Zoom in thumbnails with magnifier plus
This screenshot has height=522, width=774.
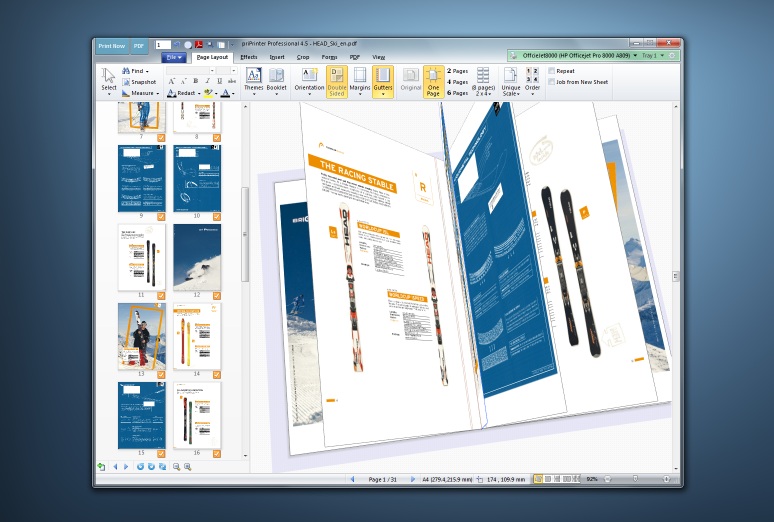coord(188,467)
